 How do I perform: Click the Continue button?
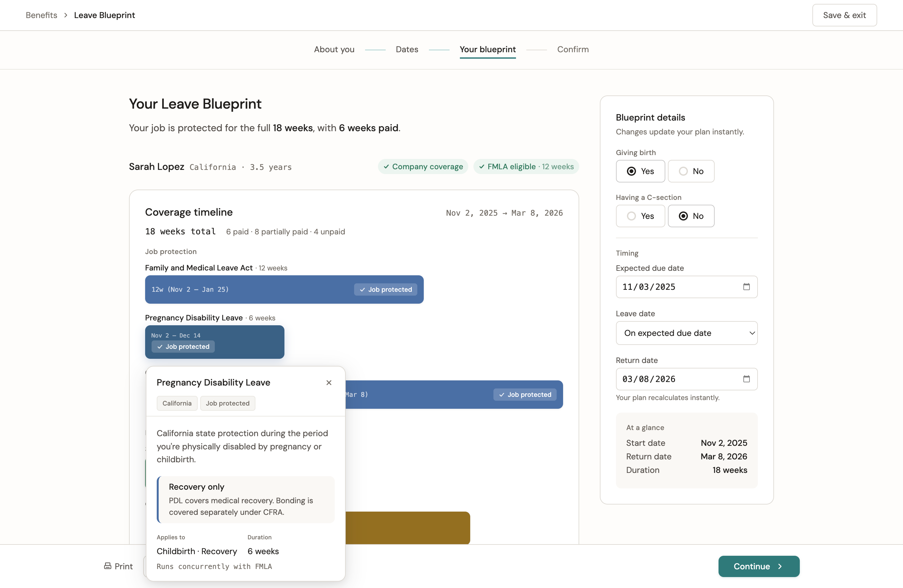pyautogui.click(x=758, y=566)
